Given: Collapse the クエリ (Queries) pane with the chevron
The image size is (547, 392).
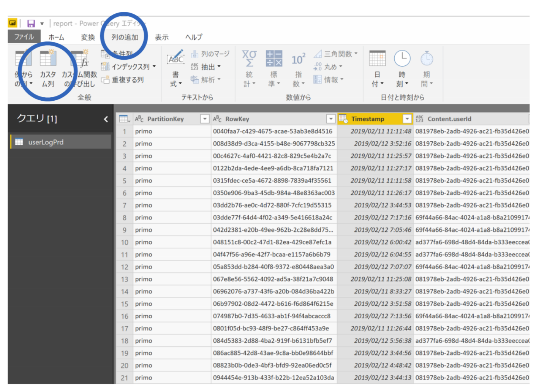Looking at the screenshot, I should coord(106,119).
